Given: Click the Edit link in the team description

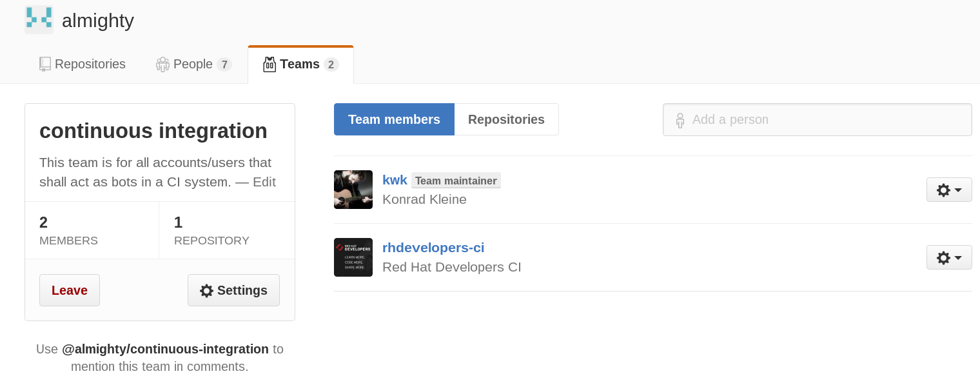Looking at the screenshot, I should tap(264, 182).
